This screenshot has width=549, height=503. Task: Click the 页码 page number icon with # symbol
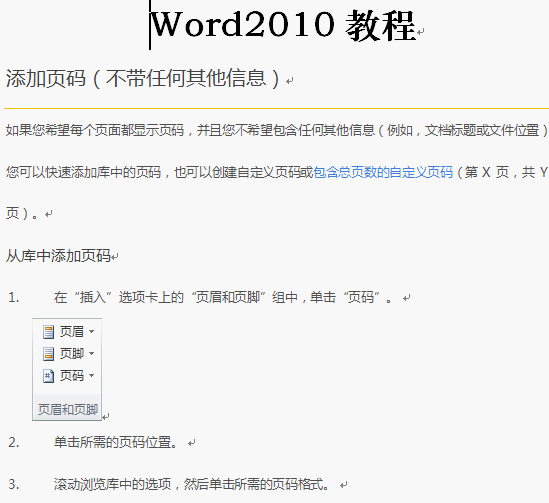(x=48, y=376)
